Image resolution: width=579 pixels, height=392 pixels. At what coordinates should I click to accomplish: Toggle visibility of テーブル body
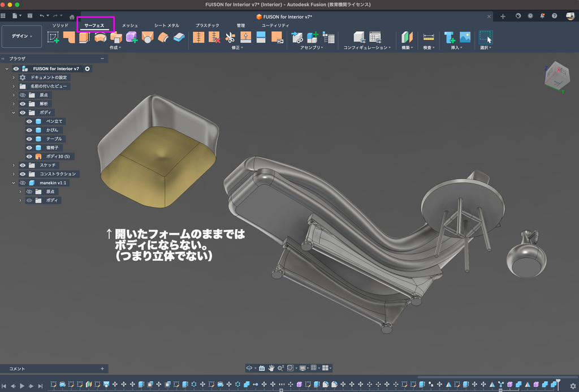29,139
